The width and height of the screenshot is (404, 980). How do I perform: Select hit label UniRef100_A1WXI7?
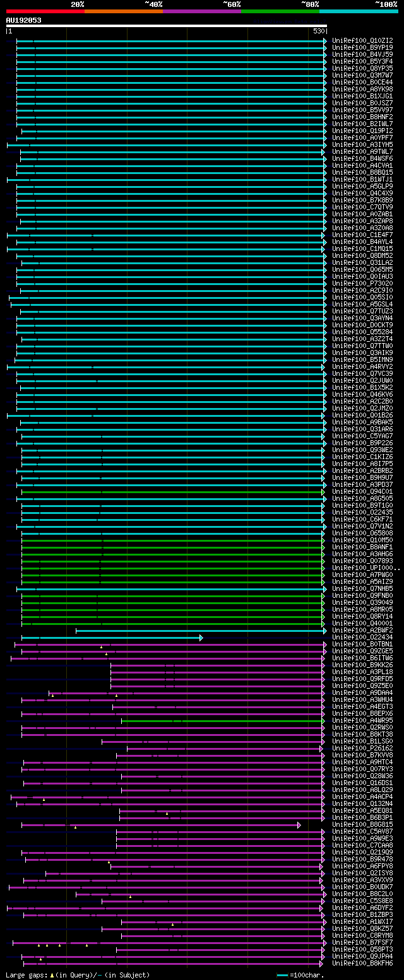point(362,921)
